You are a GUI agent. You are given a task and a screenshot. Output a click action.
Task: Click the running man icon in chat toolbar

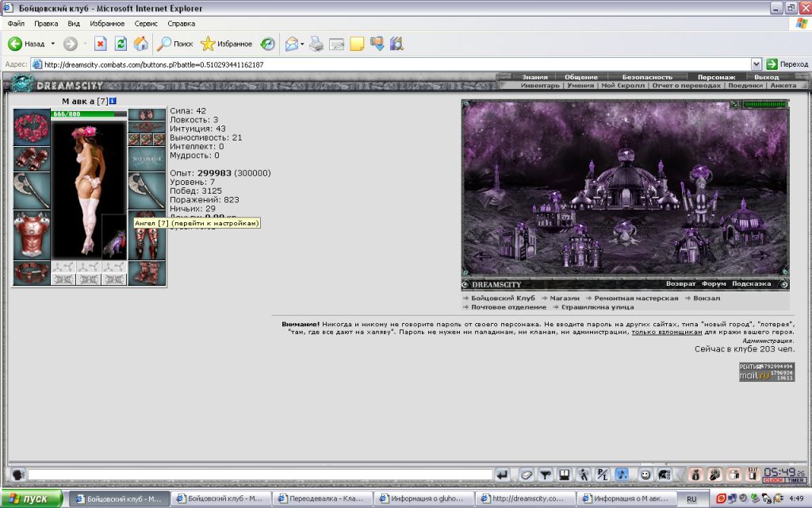(584, 475)
